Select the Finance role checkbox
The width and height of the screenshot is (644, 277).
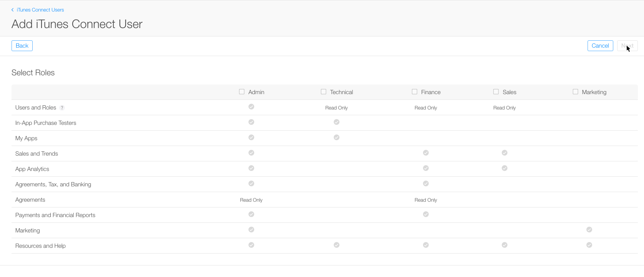click(414, 92)
